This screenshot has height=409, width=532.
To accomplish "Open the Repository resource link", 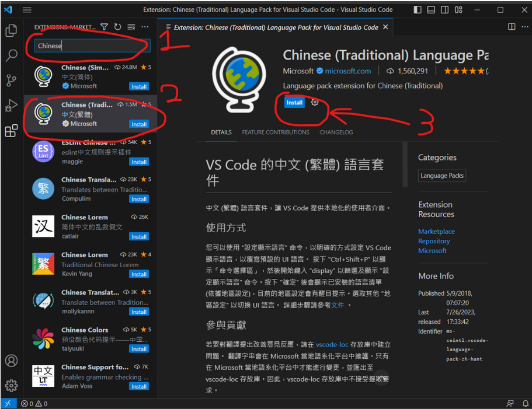I will click(x=434, y=242).
